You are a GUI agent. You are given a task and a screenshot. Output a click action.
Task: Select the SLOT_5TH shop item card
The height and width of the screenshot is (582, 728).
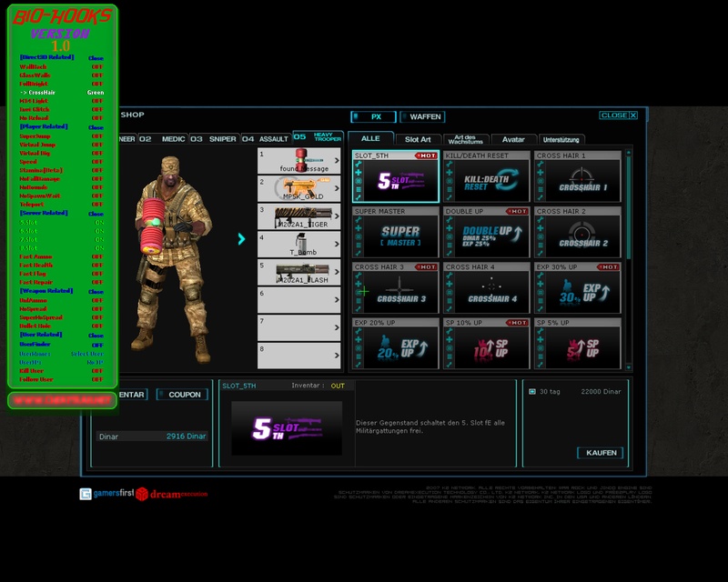(x=396, y=176)
